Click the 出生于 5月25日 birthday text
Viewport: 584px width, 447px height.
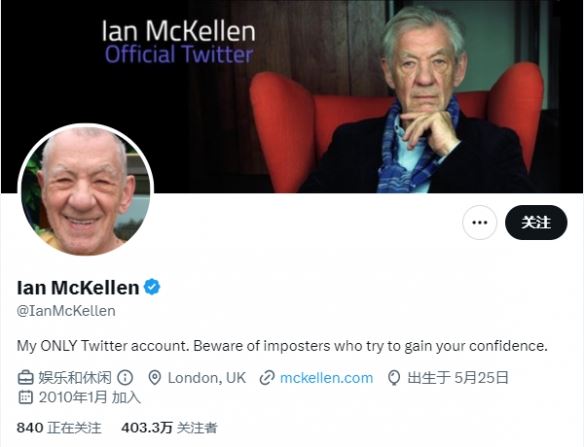458,378
